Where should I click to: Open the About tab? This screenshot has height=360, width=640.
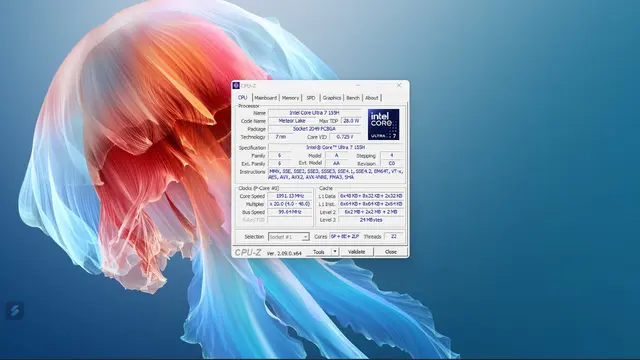(x=371, y=98)
